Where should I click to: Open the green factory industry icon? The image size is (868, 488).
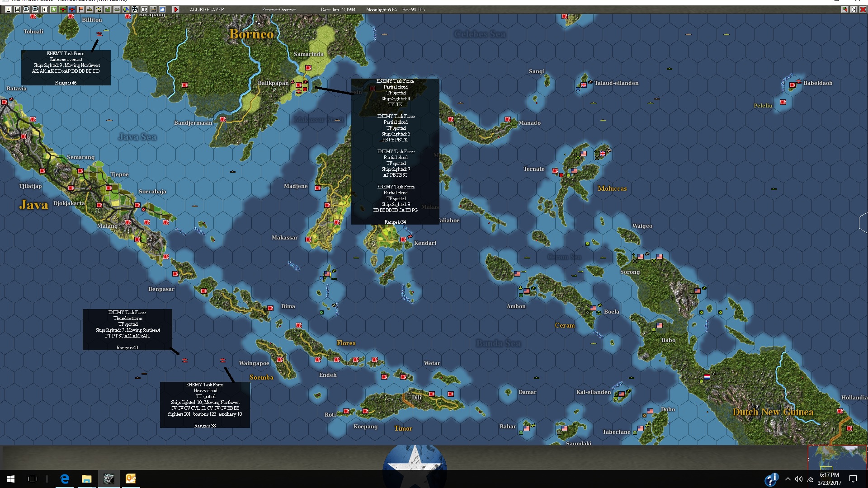coord(108,9)
